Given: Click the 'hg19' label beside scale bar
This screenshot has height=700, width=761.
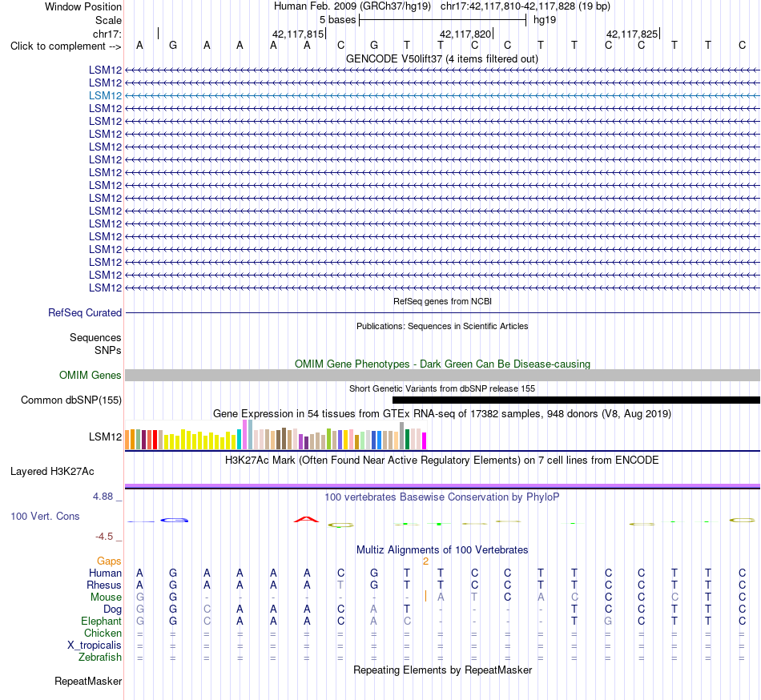Looking at the screenshot, I should tap(545, 20).
